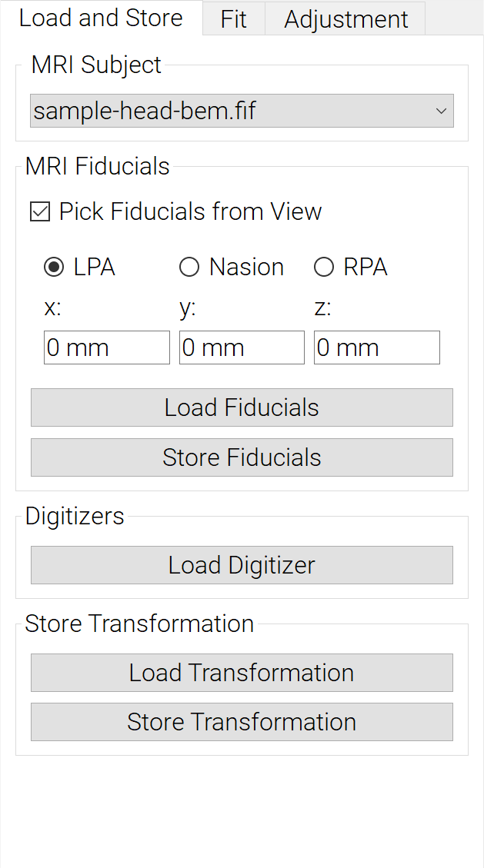Switch to the Fit tab
The height and width of the screenshot is (868, 484).
(234, 18)
